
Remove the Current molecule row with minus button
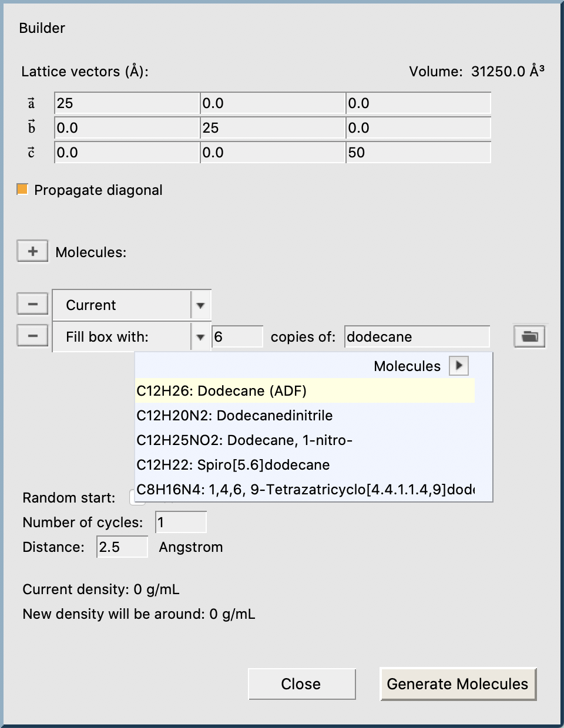(x=32, y=304)
